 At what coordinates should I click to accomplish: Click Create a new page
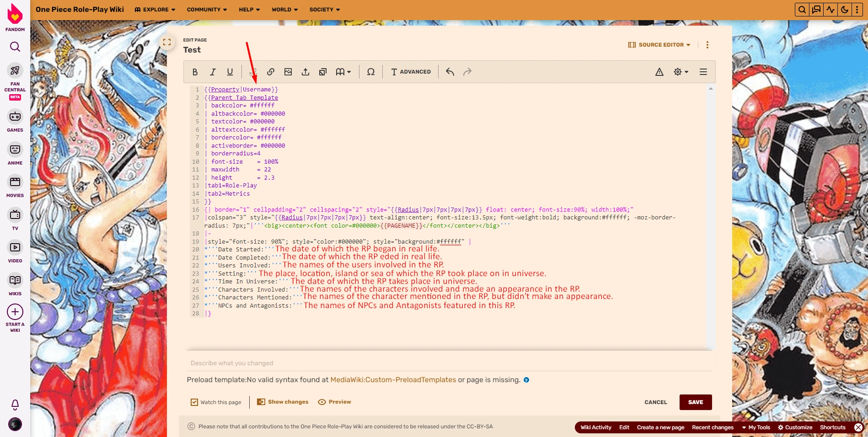pyautogui.click(x=660, y=427)
